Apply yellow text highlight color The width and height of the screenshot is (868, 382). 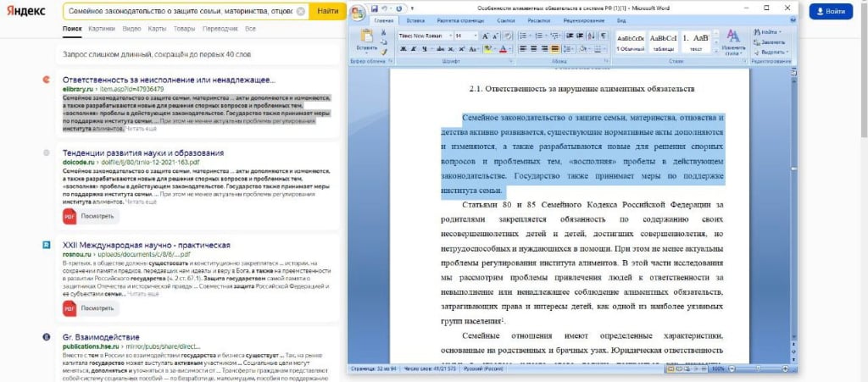coord(487,49)
